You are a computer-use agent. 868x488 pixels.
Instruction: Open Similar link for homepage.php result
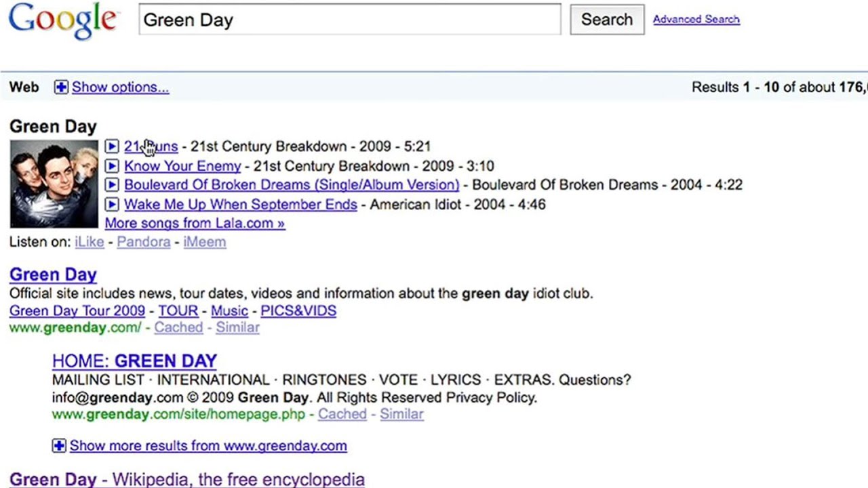401,414
